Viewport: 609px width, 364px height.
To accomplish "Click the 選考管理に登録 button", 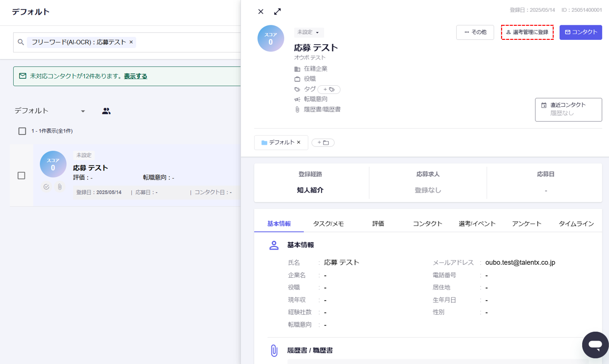I will [527, 32].
